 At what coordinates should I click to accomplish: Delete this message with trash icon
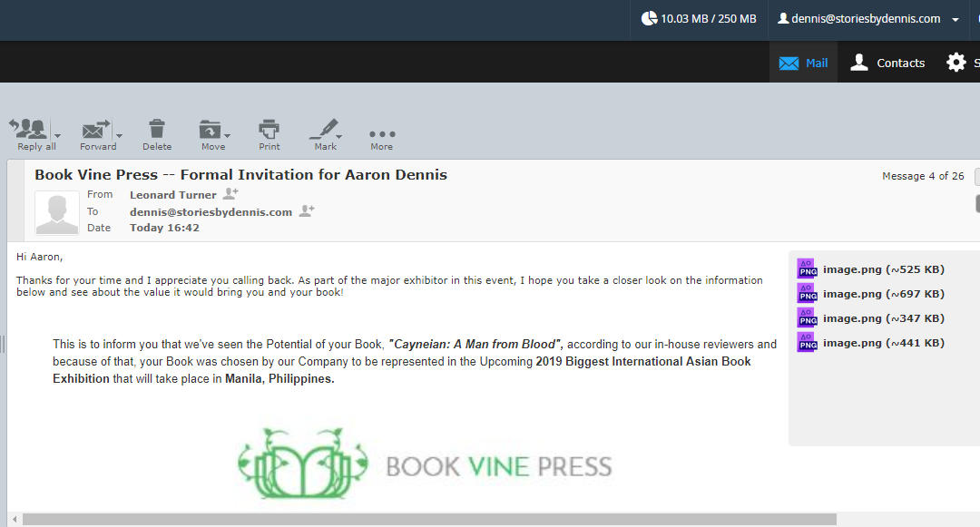tap(157, 129)
